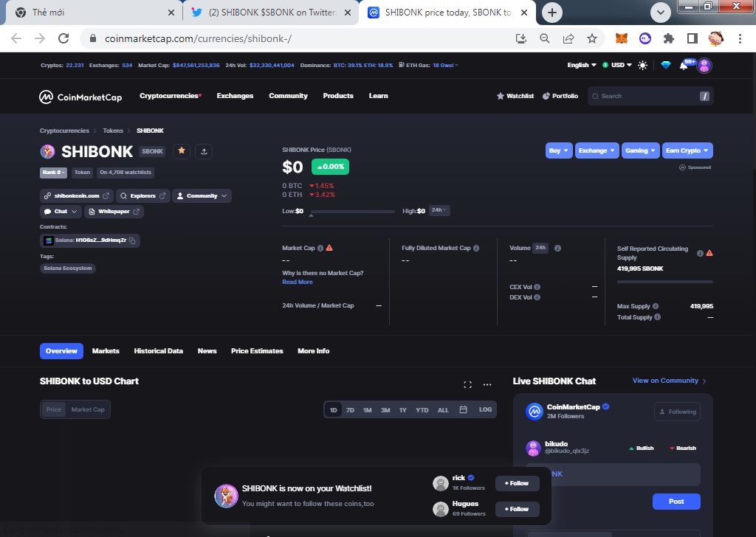Select 7D chart range
The width and height of the screenshot is (756, 537).
pos(350,410)
